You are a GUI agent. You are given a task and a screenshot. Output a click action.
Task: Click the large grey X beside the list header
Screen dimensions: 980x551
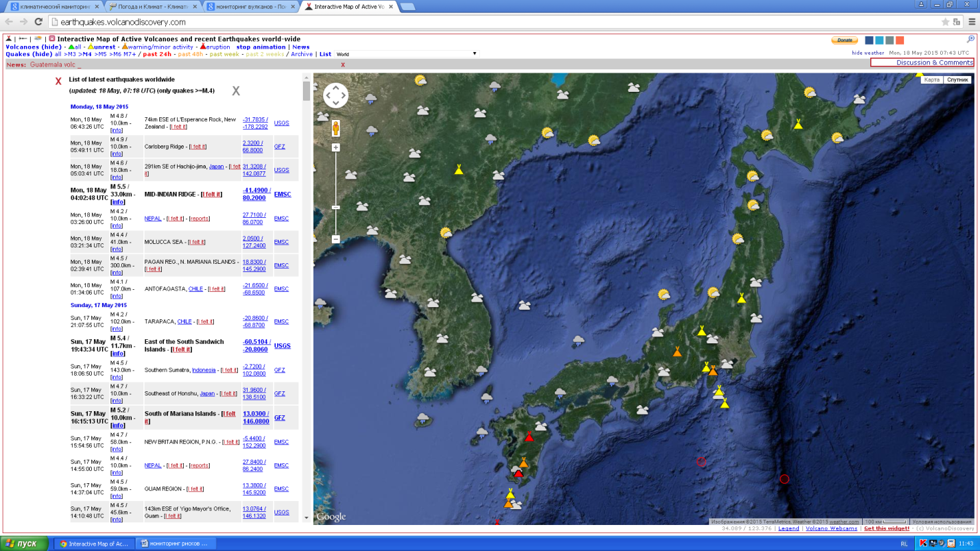point(236,90)
